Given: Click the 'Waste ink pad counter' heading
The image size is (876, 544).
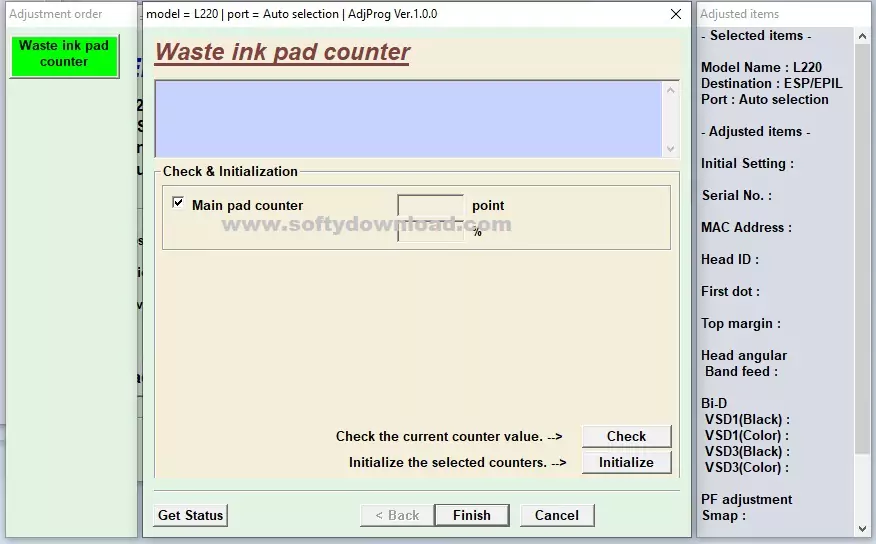Looking at the screenshot, I should 282,53.
